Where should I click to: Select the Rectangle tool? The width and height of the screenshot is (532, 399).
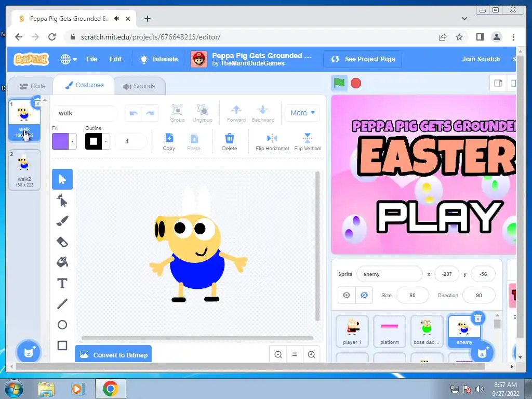click(62, 345)
